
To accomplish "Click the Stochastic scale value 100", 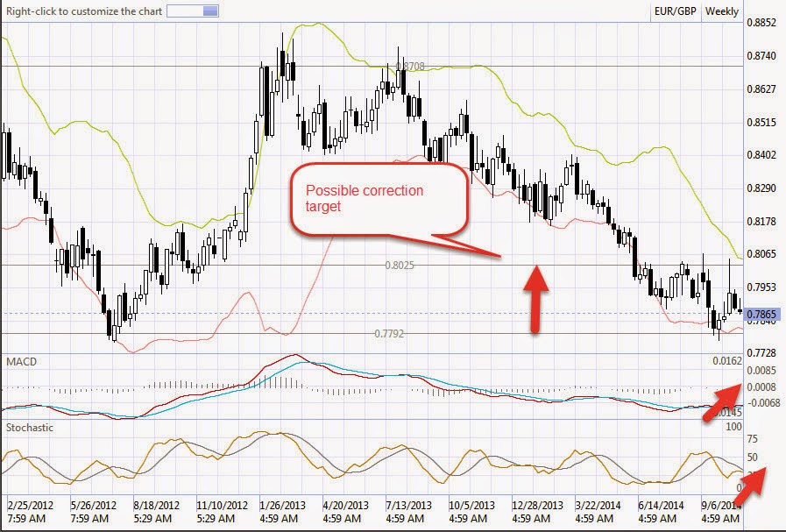I will pyautogui.click(x=733, y=427).
